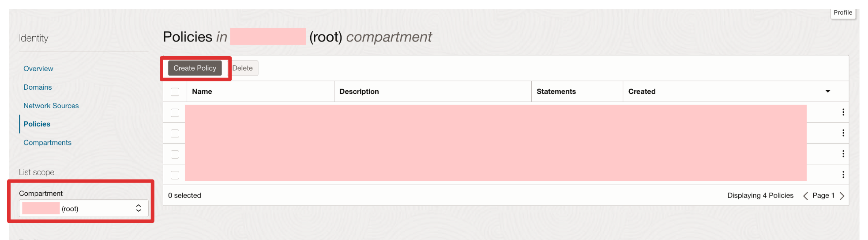Open the Profile menu at top right
868x240 pixels.
843,13
